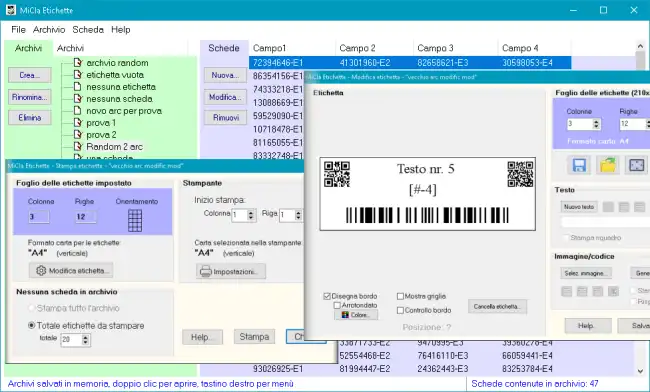Viewport: 650px width, 392px height.
Task: Click the Inizio stampa Riga spinner arrows
Action: [298, 215]
